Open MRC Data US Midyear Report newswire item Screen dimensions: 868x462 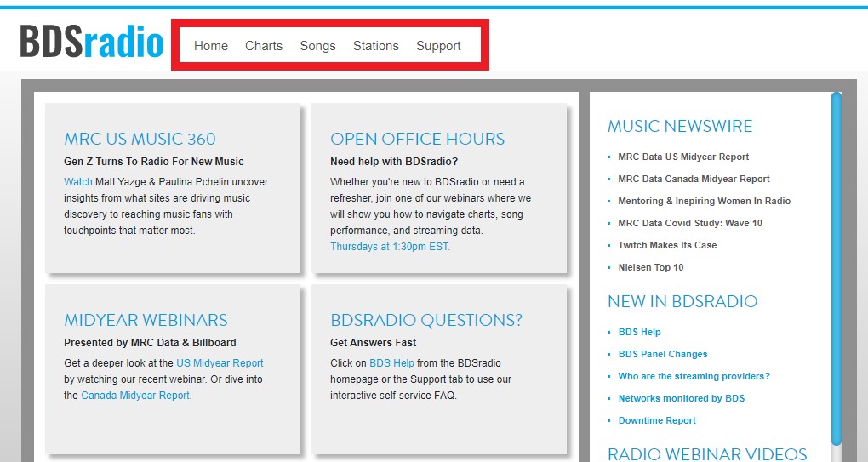683,157
